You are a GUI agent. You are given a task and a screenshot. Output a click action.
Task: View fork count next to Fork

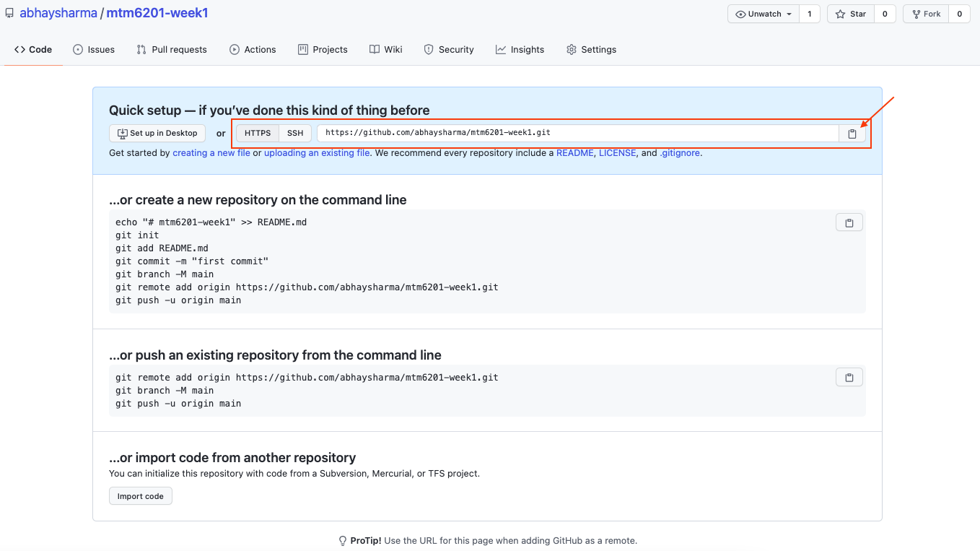point(960,14)
